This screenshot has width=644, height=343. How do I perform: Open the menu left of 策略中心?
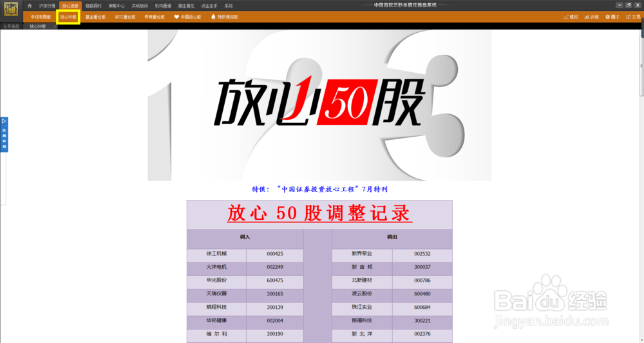[93, 6]
